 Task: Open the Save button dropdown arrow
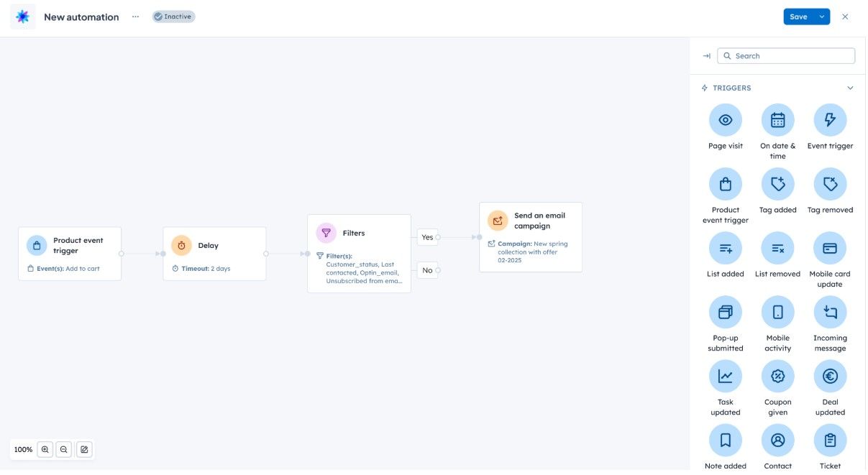pyautogui.click(x=822, y=17)
